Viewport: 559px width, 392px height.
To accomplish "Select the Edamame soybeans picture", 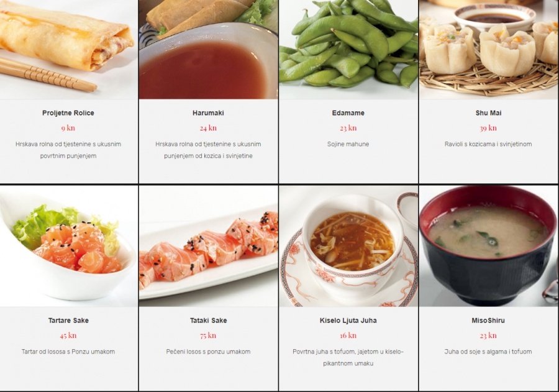I will pyautogui.click(x=348, y=49).
